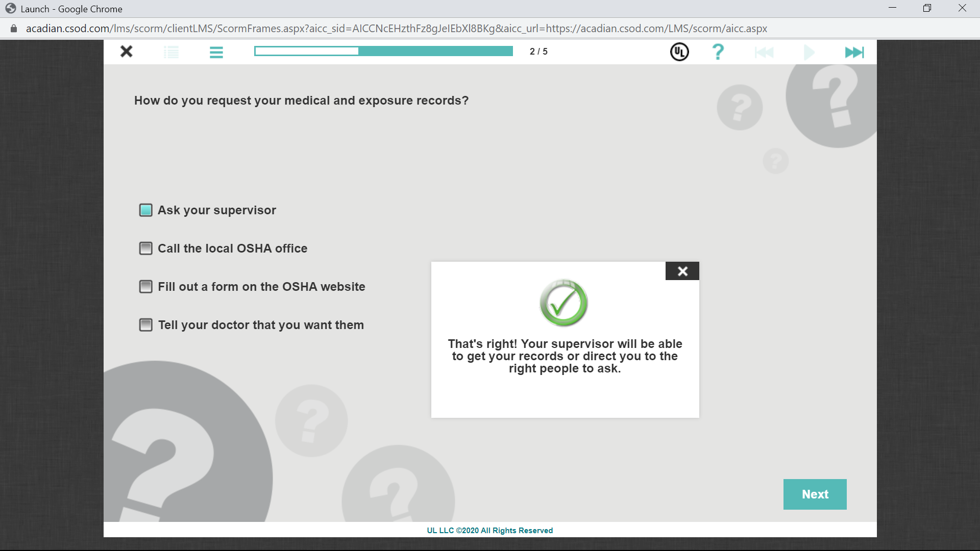Viewport: 980px width, 551px height.
Task: Open the faded outline list icon
Action: click(x=171, y=52)
